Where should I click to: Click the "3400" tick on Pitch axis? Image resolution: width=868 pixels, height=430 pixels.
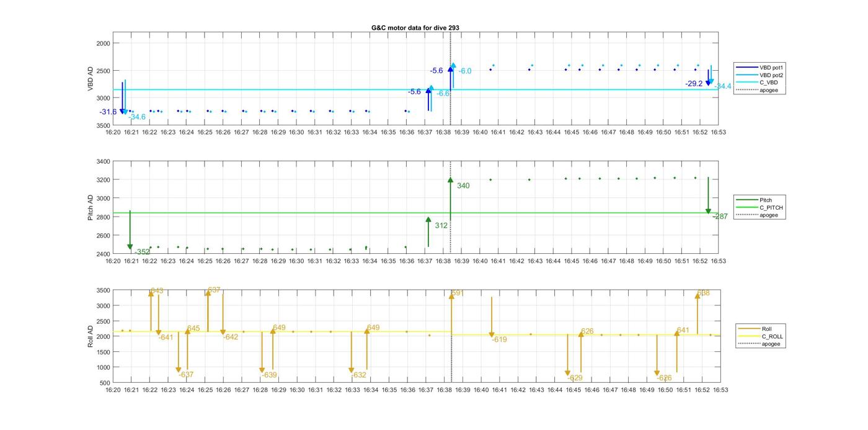pyautogui.click(x=102, y=161)
